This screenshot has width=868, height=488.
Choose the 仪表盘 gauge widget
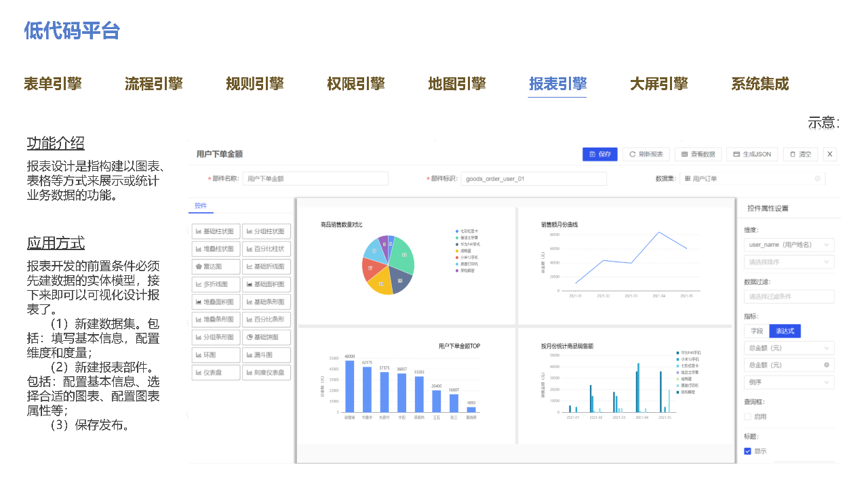tap(216, 372)
